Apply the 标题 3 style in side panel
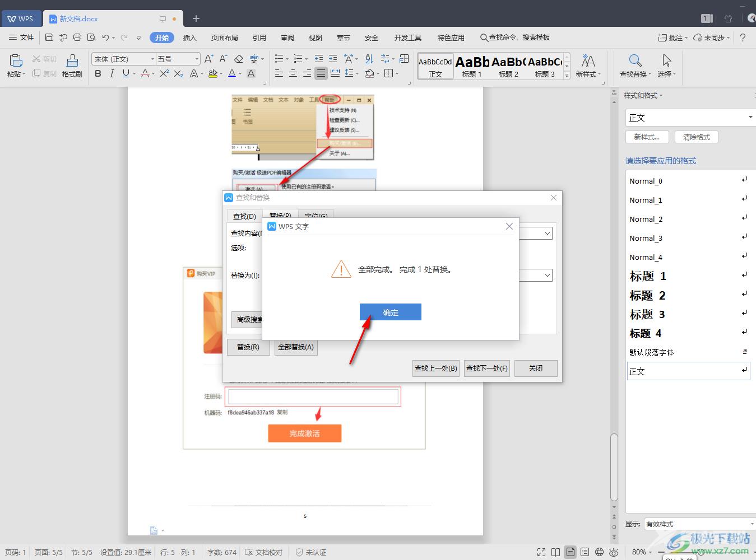This screenshot has width=756, height=560. point(688,314)
